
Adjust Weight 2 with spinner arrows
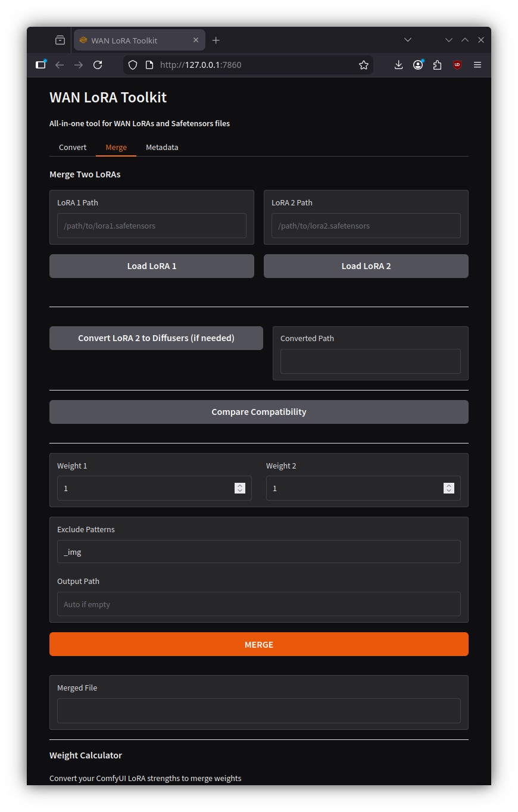pyautogui.click(x=449, y=488)
